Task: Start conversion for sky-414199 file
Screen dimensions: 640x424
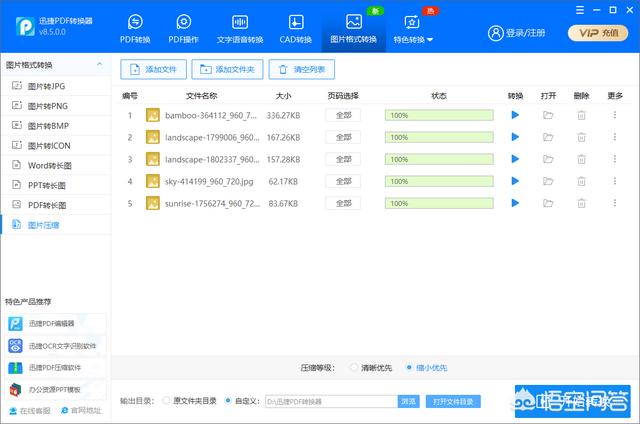Action: coord(515,181)
